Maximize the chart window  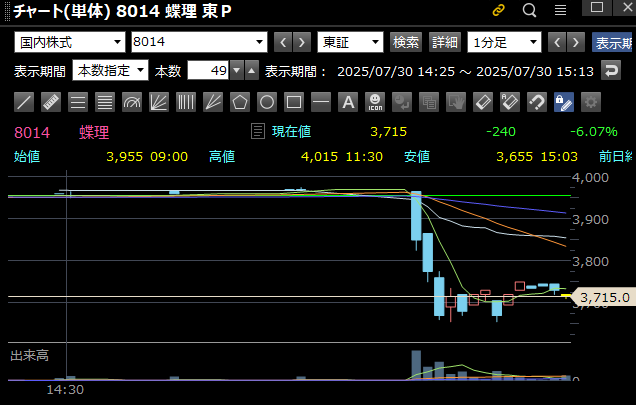tap(597, 7)
